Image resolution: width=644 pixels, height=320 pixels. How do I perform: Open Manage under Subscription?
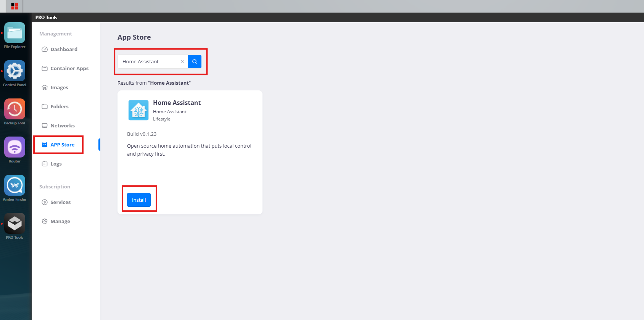pos(56,221)
